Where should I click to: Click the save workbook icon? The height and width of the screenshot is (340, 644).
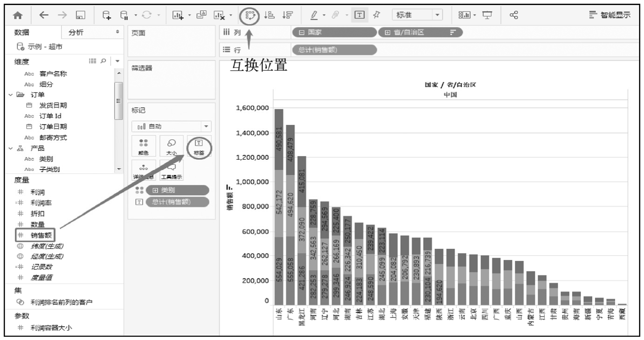point(80,15)
